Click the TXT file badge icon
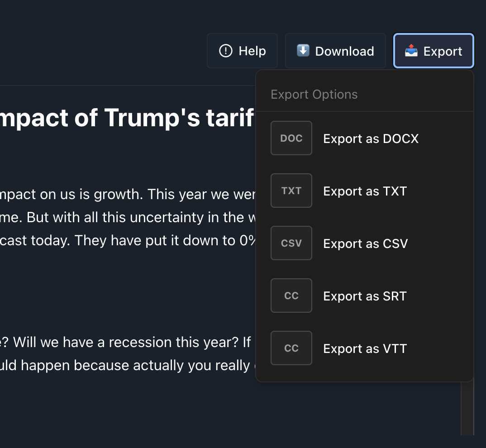 pos(291,191)
